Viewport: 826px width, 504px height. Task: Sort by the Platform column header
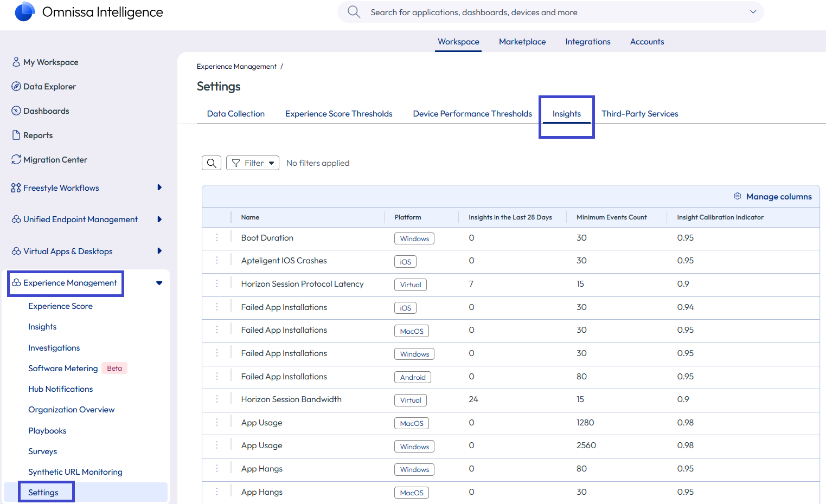407,217
